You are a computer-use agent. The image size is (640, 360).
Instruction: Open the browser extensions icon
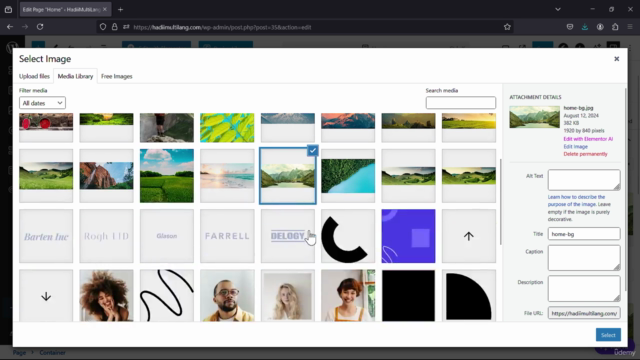pos(615,27)
